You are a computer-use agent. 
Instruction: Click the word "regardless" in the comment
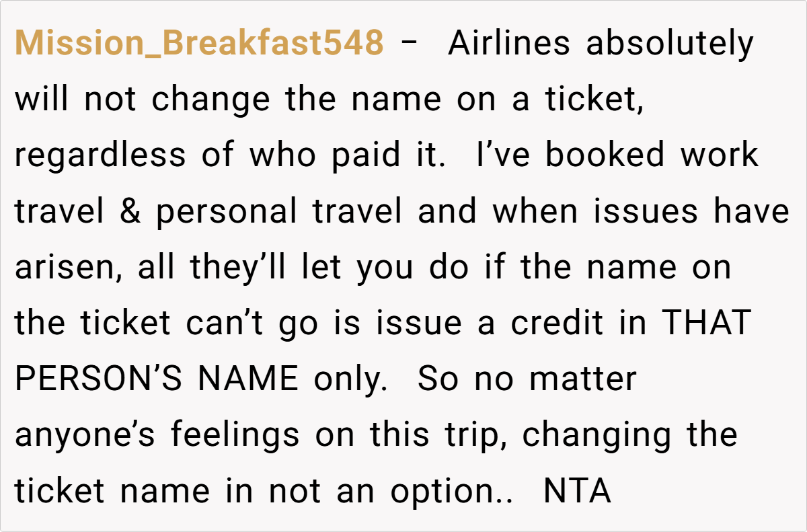[x=100, y=156]
